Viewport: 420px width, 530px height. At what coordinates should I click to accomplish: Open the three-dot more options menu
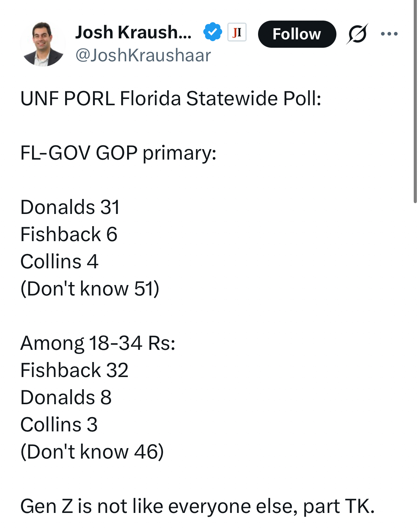(389, 34)
